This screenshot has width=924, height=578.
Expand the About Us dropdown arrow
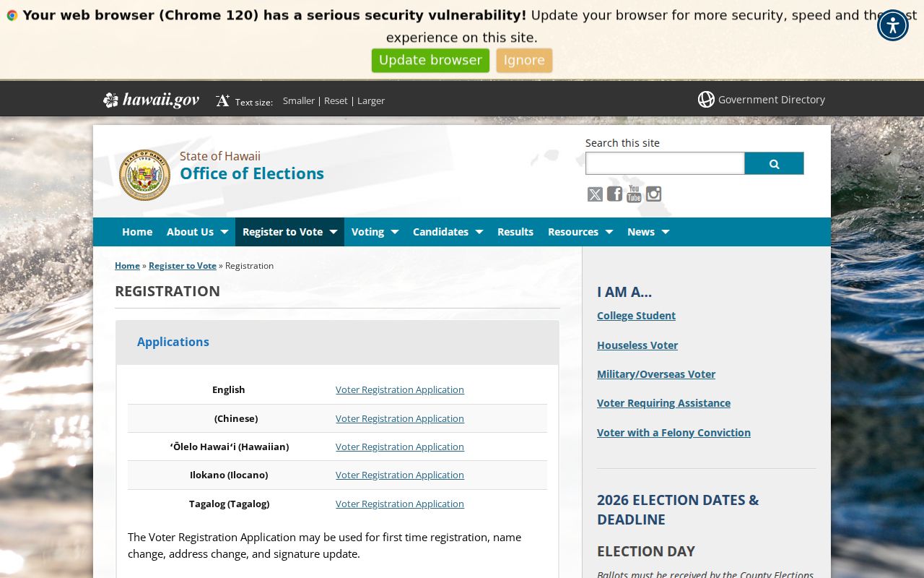[224, 232]
